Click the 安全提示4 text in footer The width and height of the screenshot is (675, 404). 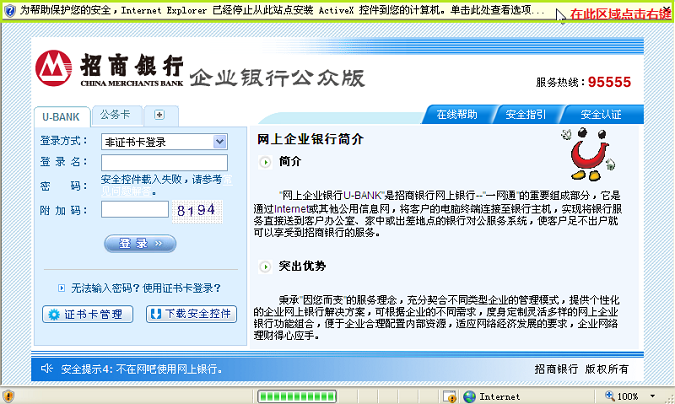click(x=142, y=369)
